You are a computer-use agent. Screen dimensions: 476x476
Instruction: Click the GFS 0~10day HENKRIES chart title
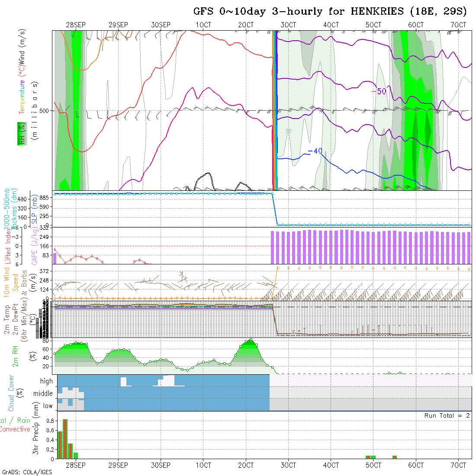click(x=330, y=12)
